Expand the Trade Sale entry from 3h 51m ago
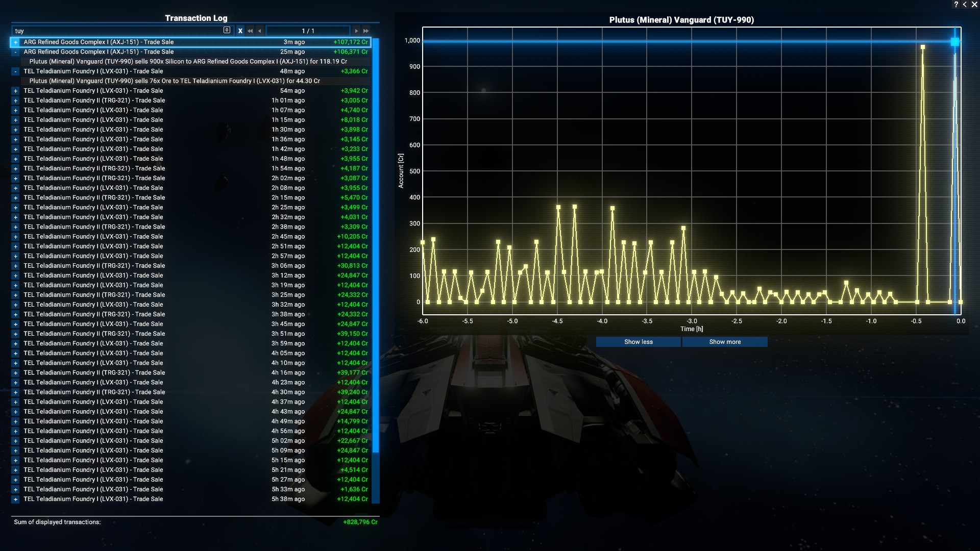The height and width of the screenshot is (551, 980). (x=15, y=334)
